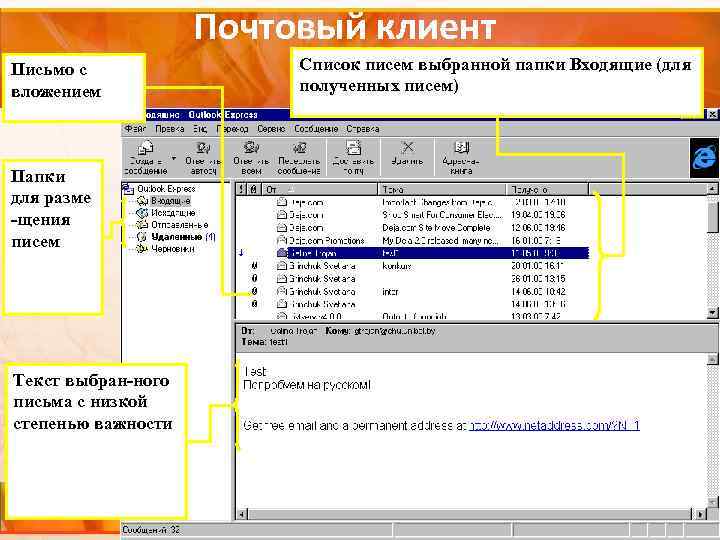Select the Черновики folder in the tree
The height and width of the screenshot is (540, 720).
pos(173,248)
